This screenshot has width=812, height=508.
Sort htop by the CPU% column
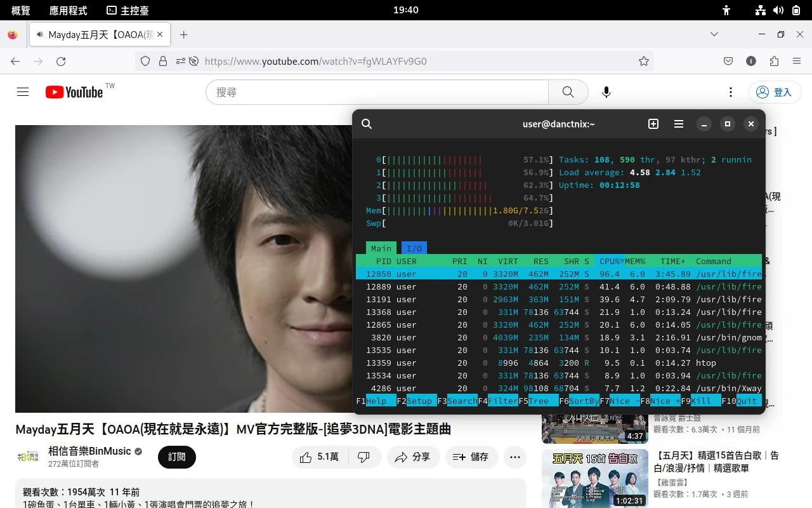(x=609, y=261)
